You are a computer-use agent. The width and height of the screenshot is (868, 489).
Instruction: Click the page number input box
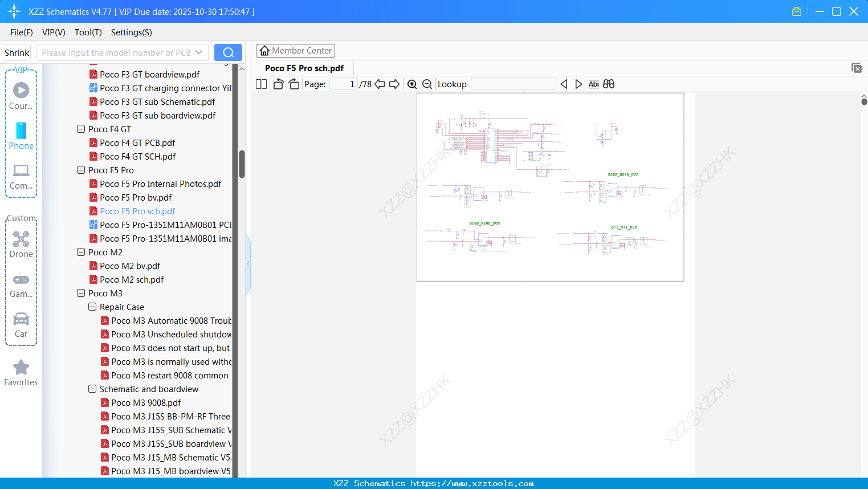(x=343, y=84)
